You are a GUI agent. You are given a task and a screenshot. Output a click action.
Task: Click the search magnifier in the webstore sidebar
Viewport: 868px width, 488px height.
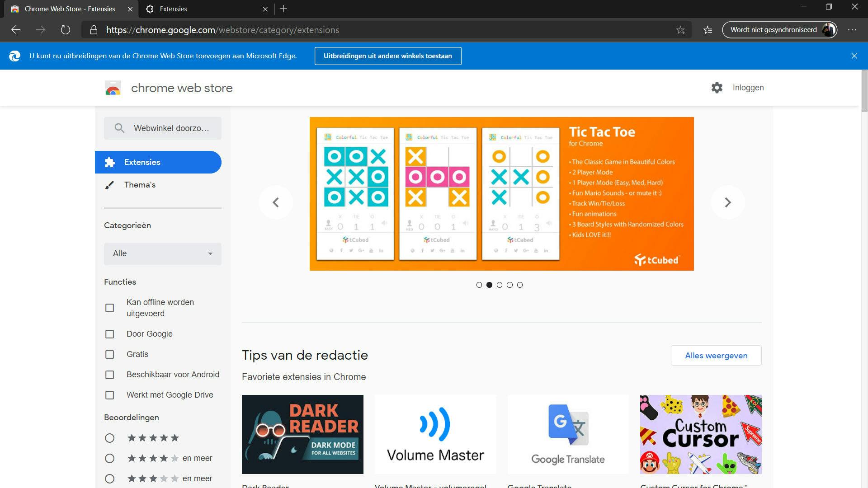pyautogui.click(x=119, y=128)
